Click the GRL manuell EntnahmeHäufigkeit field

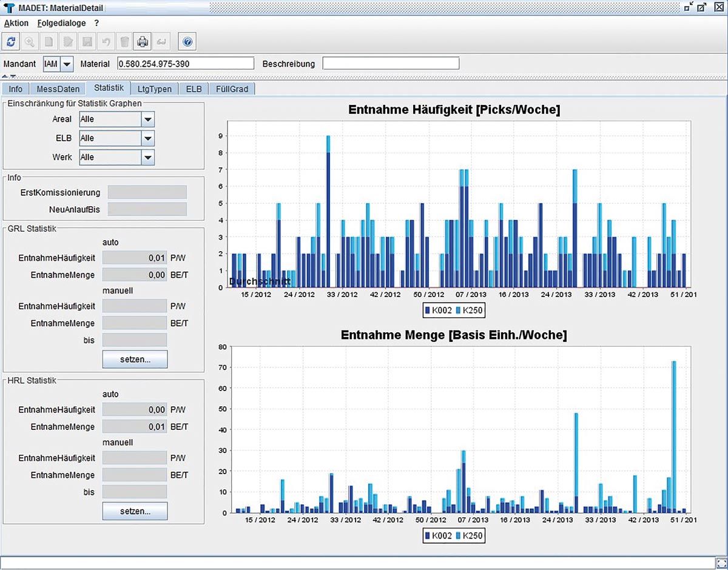click(x=135, y=306)
